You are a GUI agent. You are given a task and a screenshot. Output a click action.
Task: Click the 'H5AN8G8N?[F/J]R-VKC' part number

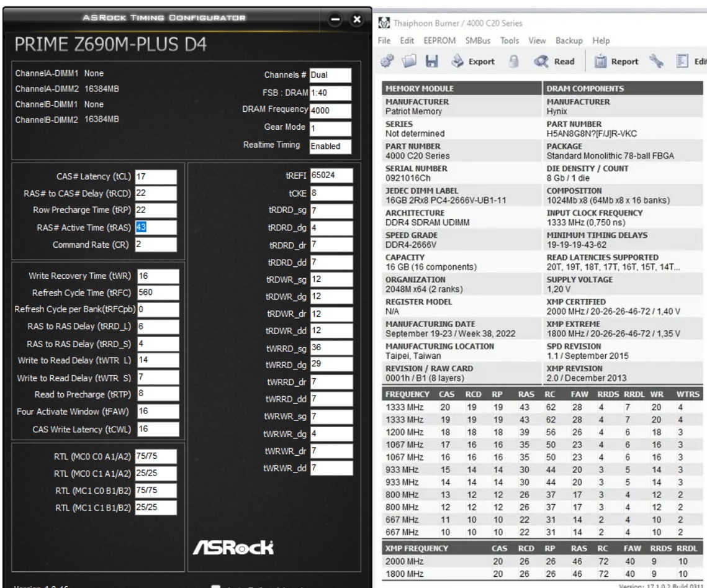592,133
